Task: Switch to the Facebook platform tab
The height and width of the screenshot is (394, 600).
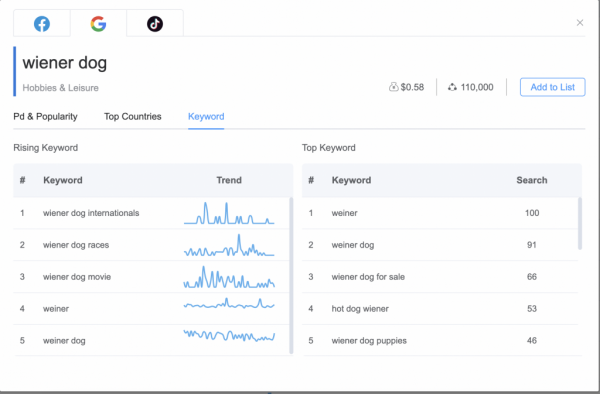Action: point(42,24)
